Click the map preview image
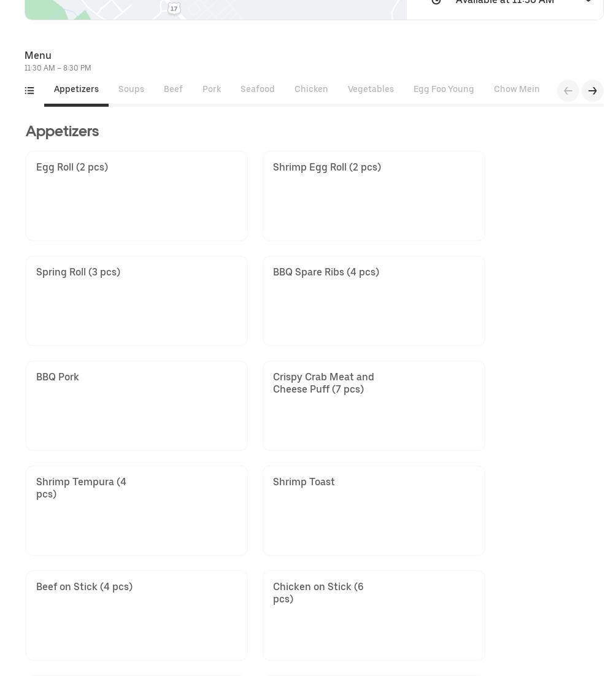616x676 pixels. [215, 9]
